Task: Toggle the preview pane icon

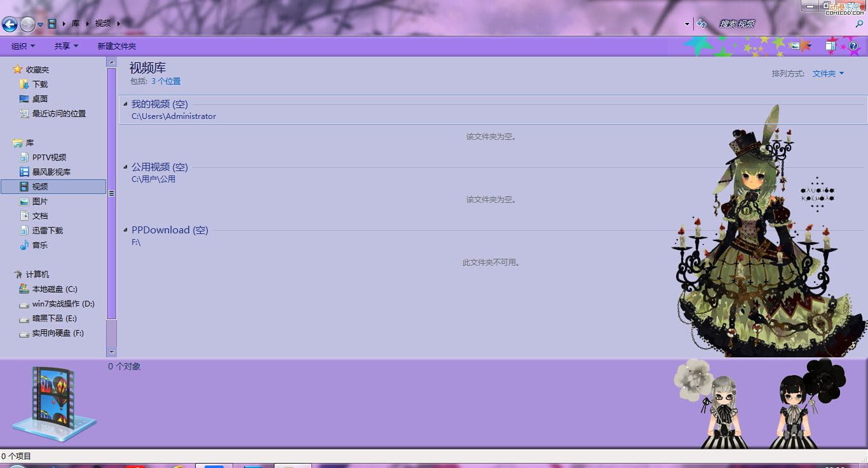Action: pos(831,45)
